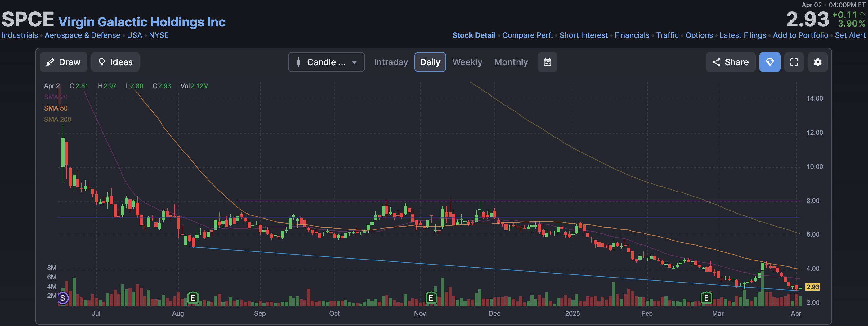
Task: Open the Short Interest link
Action: (x=584, y=35)
